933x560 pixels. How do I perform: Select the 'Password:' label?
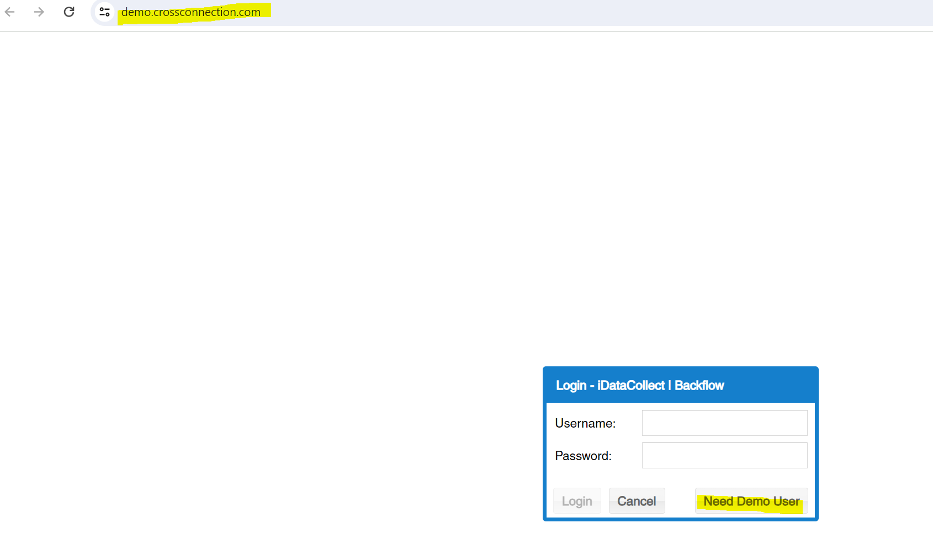[x=583, y=456]
